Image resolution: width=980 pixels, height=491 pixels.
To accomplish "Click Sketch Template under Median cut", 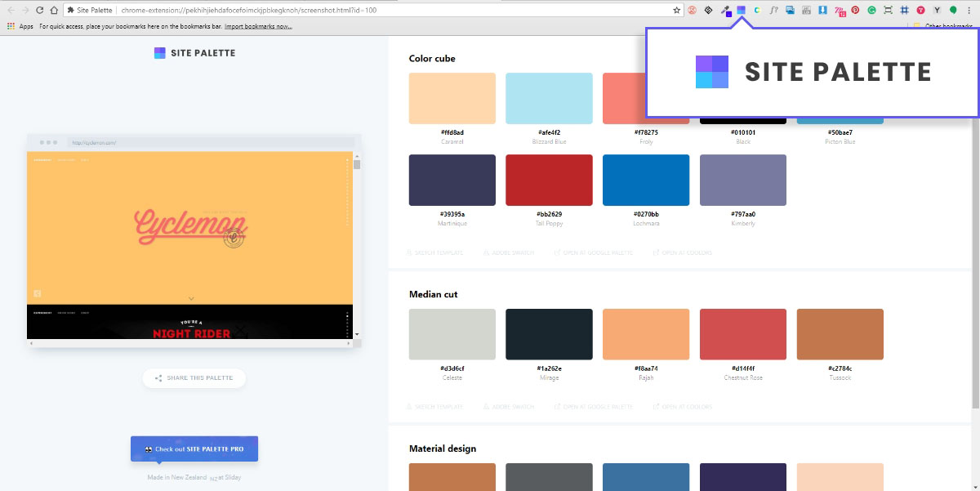I will 435,407.
